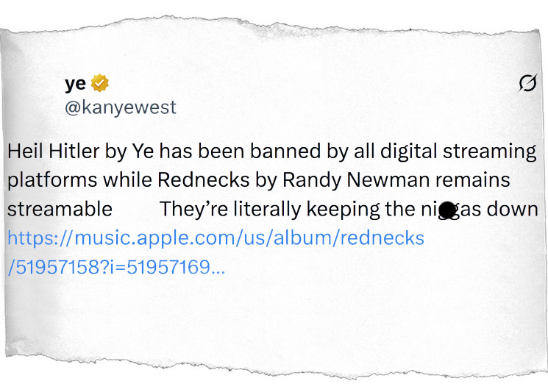Click the gold verified badge beside ye
The height and width of the screenshot is (392, 548).
pyautogui.click(x=99, y=83)
